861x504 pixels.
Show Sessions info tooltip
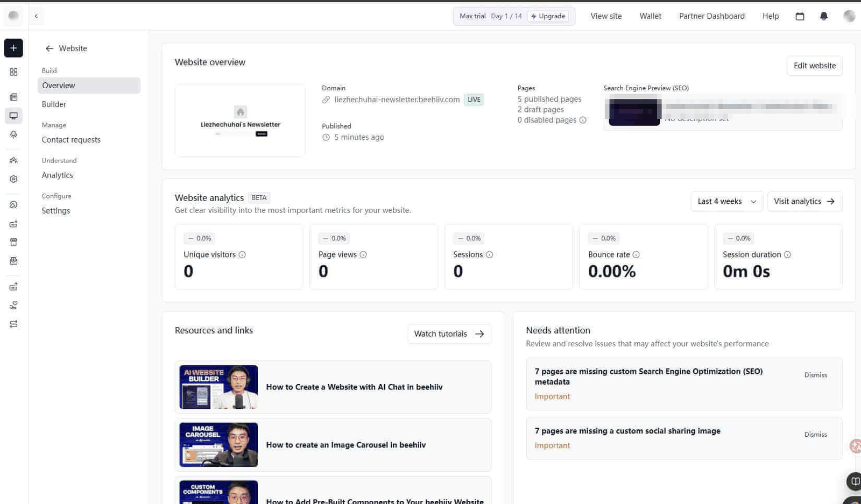(x=490, y=255)
